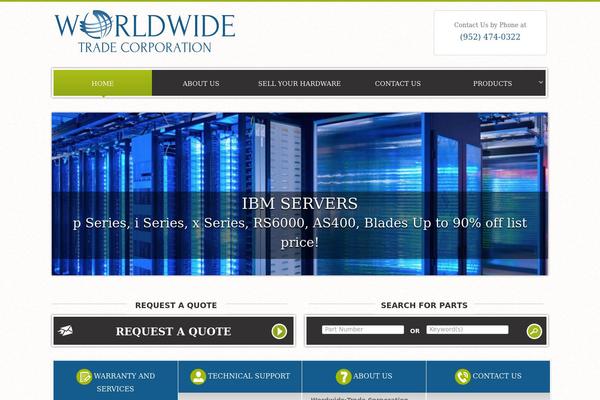Open Contact Us in the navigation bar
The image size is (600, 400).
[398, 83]
